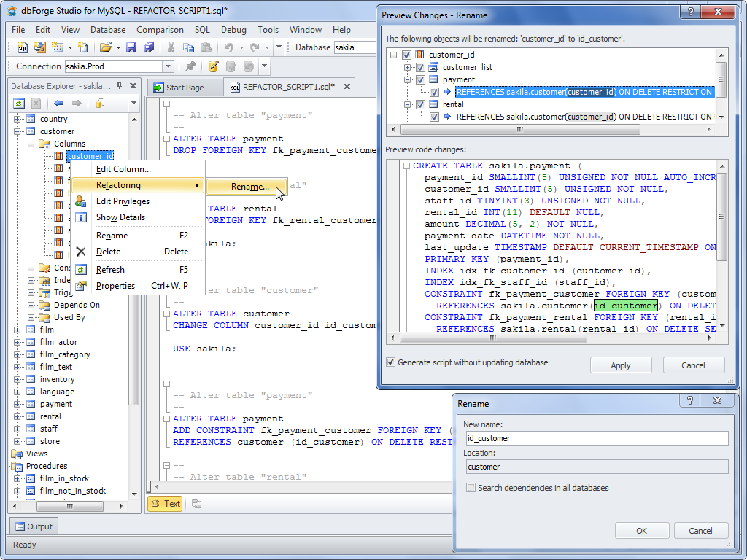Viewport: 747px width, 560px height.
Task: Click the blue back arrow in Database Explorer
Action: click(x=59, y=104)
